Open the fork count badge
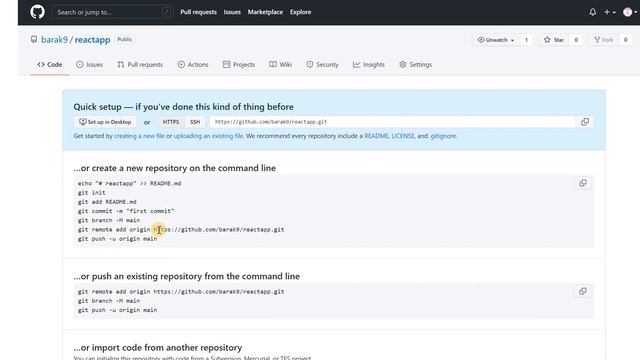Image resolution: width=640 pixels, height=360 pixels. tap(625, 40)
